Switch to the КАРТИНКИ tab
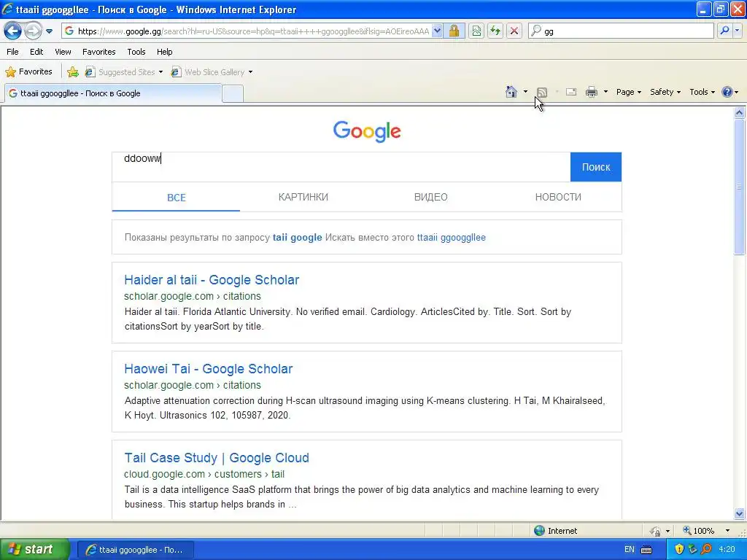747x560 pixels. tap(303, 197)
